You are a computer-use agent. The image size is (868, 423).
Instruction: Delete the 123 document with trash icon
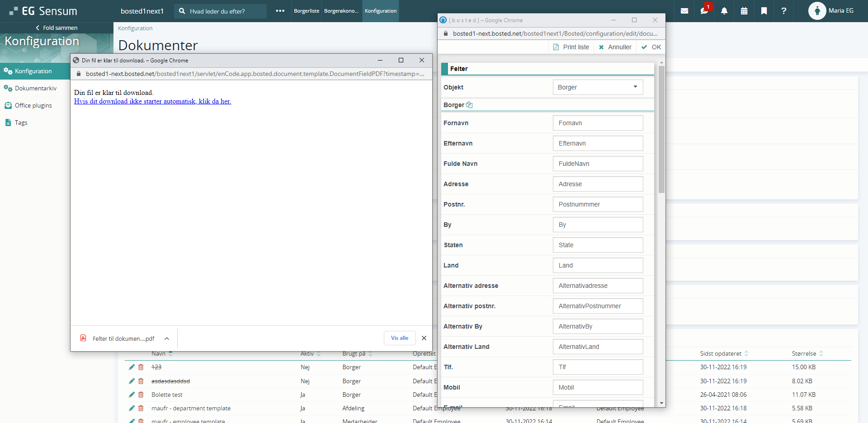141,367
